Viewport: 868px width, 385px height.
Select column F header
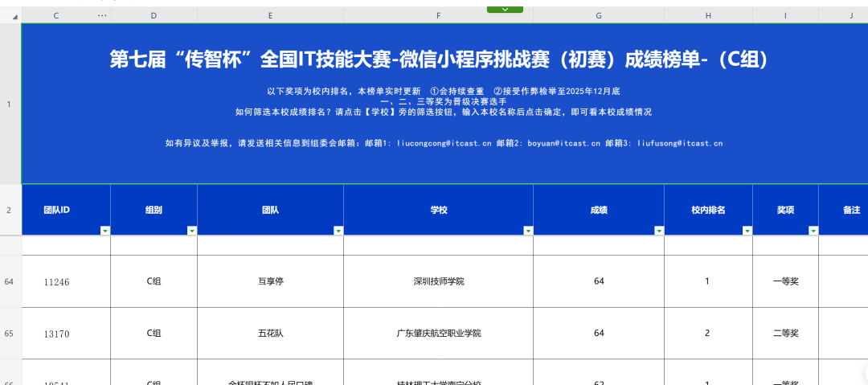coord(438,16)
